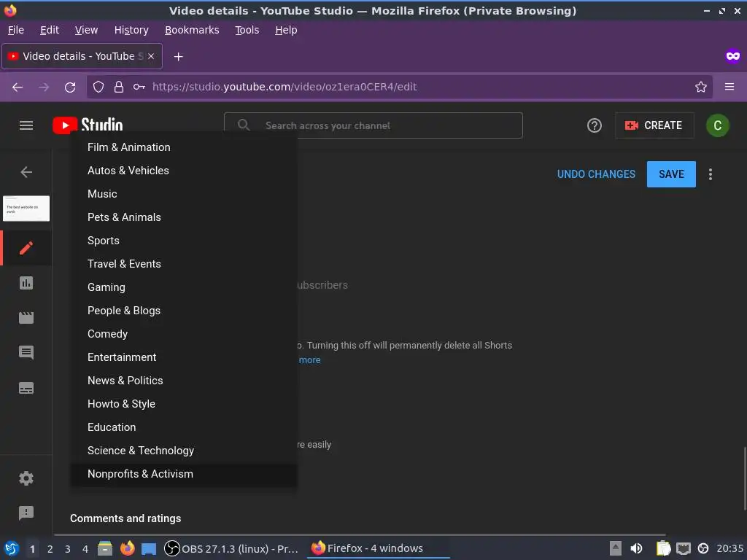Click the taskbar clock 20:35
Viewport: 747px width, 560px height.
(x=729, y=548)
